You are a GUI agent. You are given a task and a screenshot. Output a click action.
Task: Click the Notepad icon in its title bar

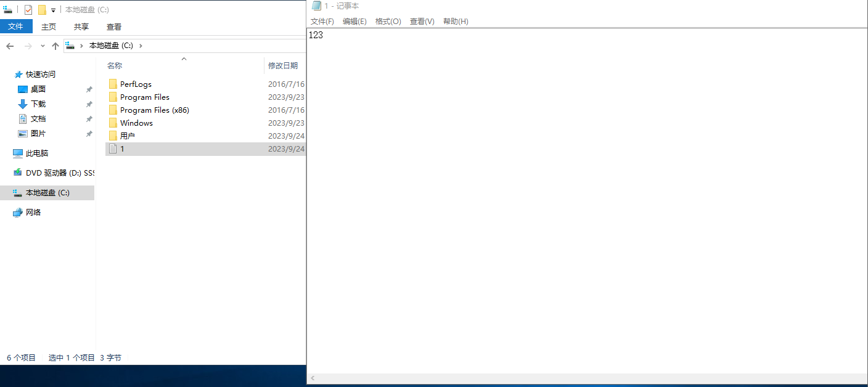[x=316, y=6]
